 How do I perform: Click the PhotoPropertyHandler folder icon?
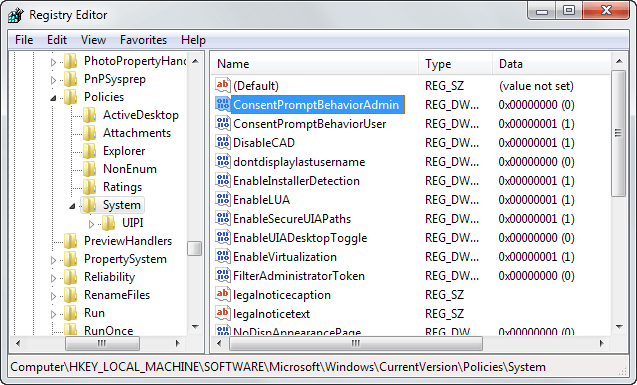pos(71,61)
